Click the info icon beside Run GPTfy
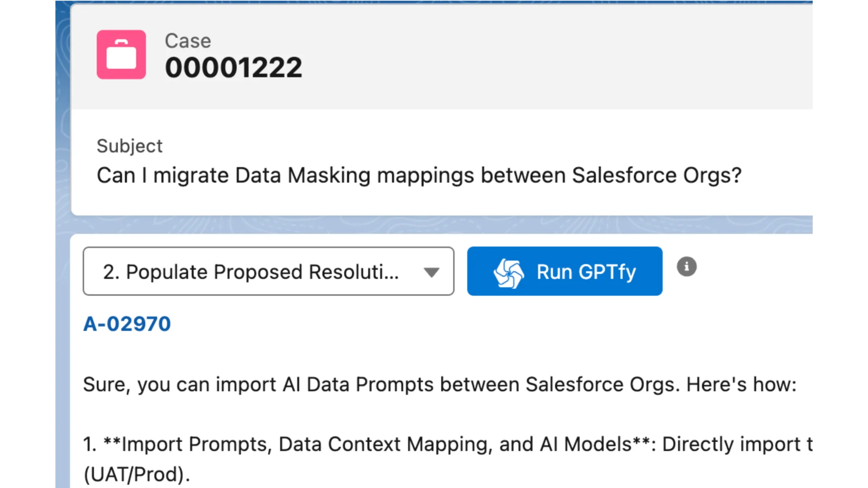868x488 pixels. pos(687,267)
